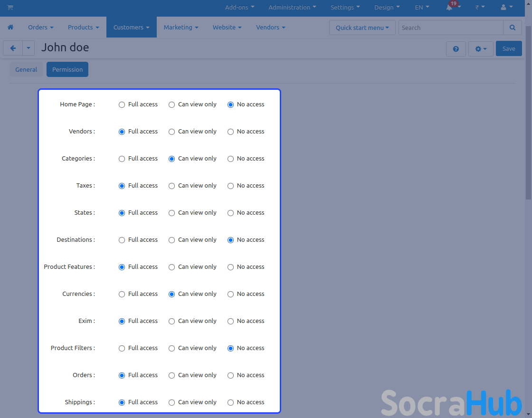Choose No access for Taxes

click(x=231, y=186)
